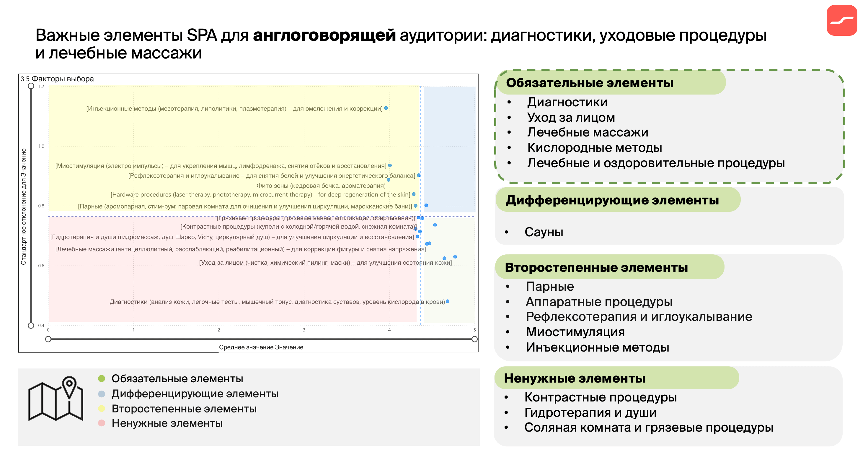Screen dimensions: 868x452
Task: Click the chart title '3.5 Факторы выбора'
Action: coord(57,79)
